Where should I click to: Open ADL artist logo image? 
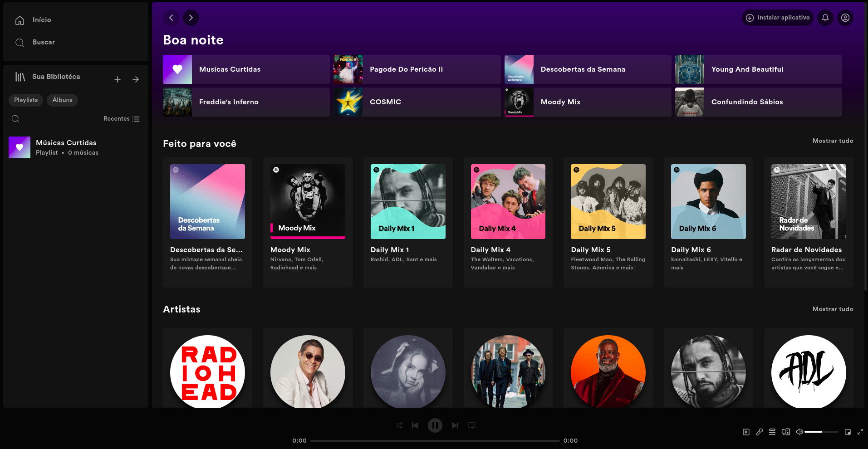point(809,371)
